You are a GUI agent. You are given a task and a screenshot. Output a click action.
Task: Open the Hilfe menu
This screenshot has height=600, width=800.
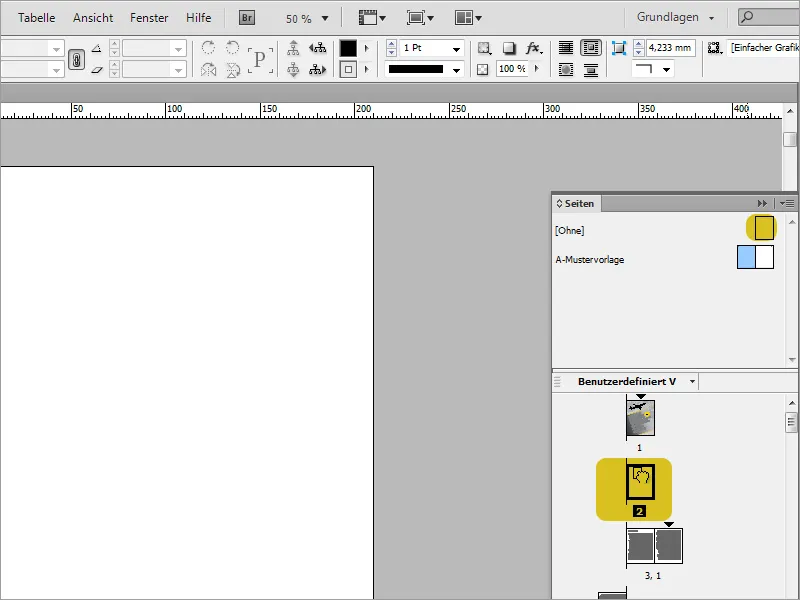pos(198,18)
